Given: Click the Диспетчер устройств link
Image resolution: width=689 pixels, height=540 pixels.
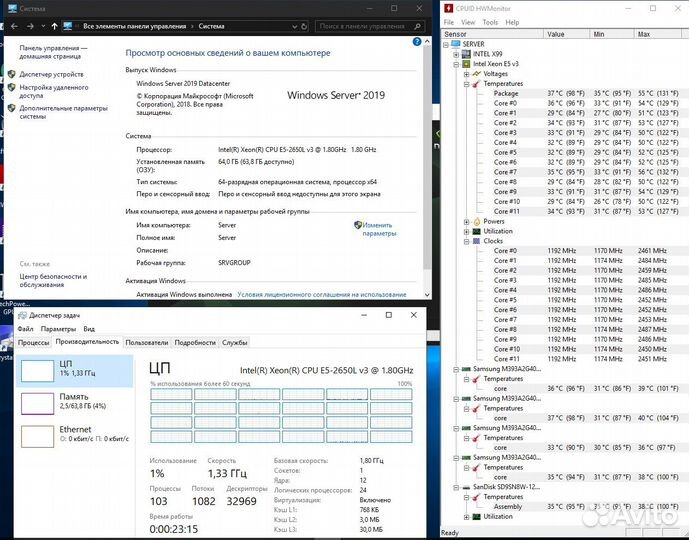Looking at the screenshot, I should pyautogui.click(x=51, y=74).
